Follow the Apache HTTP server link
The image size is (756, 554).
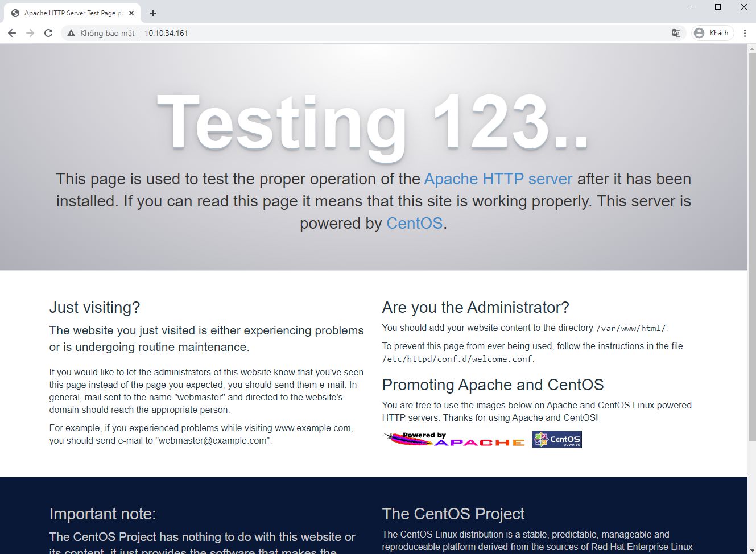tap(498, 179)
